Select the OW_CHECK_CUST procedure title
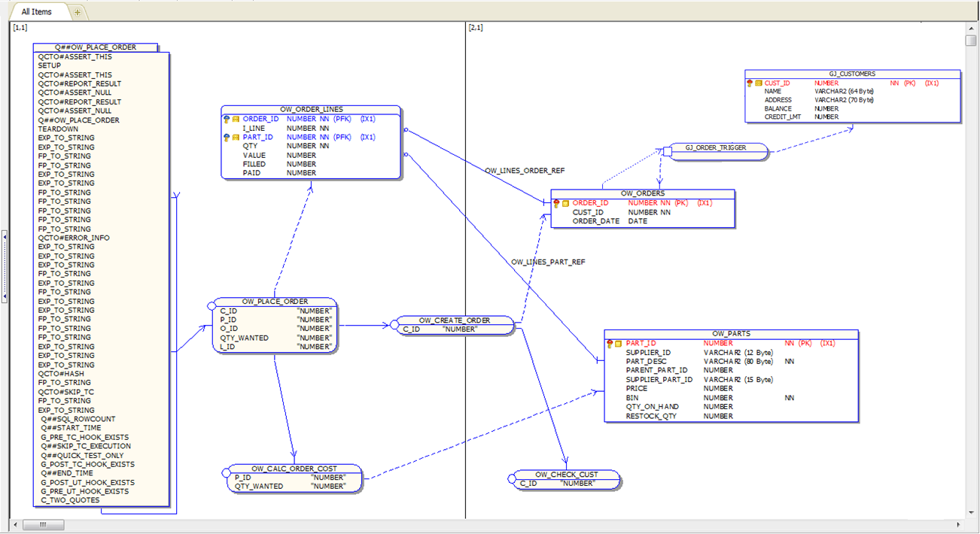Screen dimensions: 980x534 [x=567, y=475]
